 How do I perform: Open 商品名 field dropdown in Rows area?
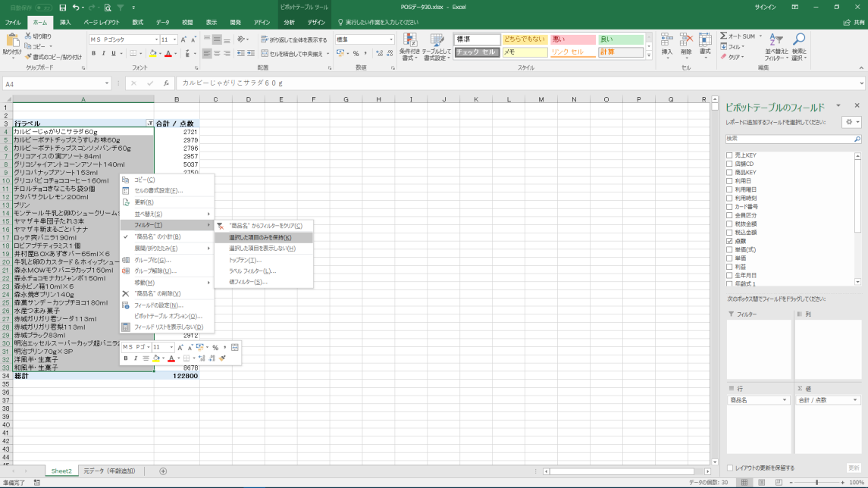[785, 400]
